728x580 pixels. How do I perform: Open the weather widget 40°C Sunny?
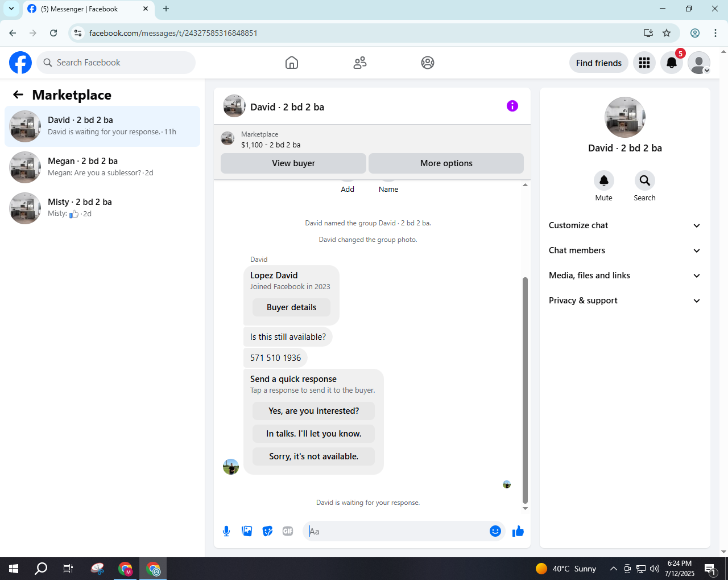coord(566,569)
